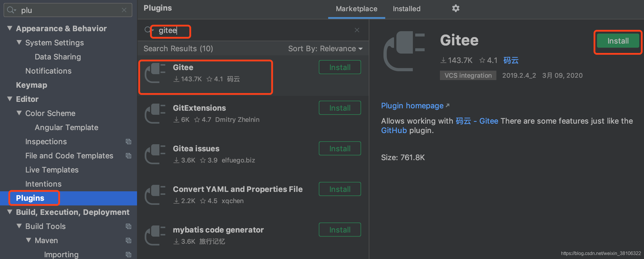Select Notifications in the settings tree
Viewport: 644px width, 259px height.
(49, 71)
